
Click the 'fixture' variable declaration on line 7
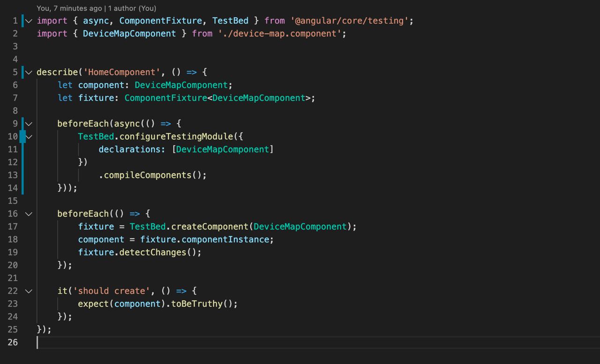tap(96, 98)
